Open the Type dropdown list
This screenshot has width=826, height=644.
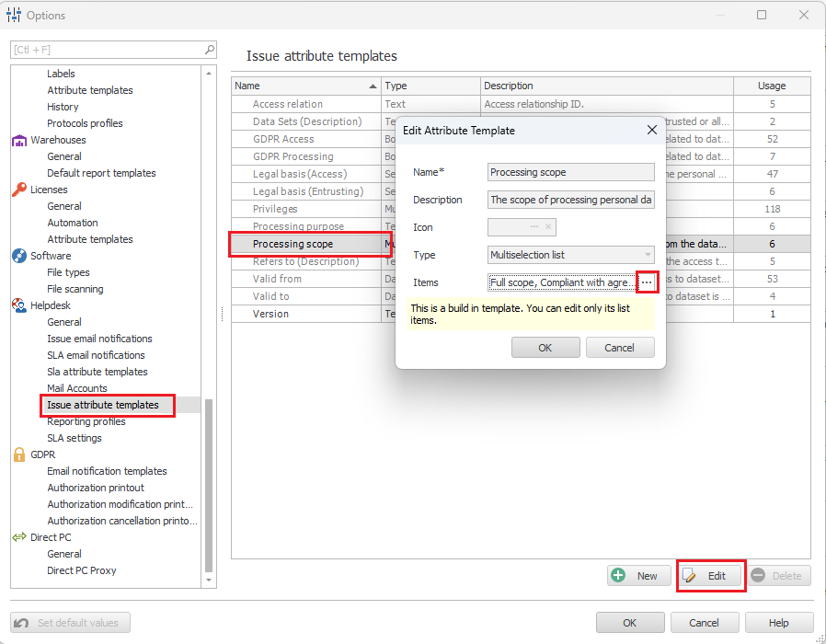(648, 255)
